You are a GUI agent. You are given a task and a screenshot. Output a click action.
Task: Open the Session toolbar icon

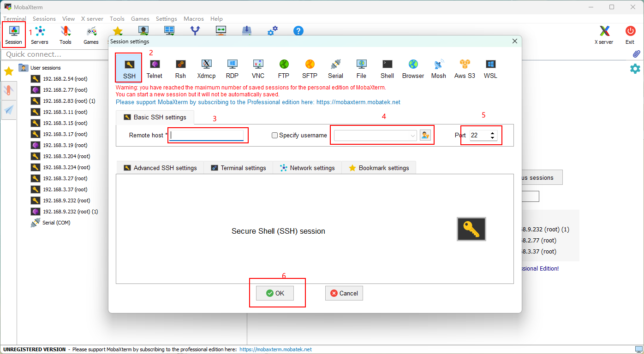coord(14,35)
